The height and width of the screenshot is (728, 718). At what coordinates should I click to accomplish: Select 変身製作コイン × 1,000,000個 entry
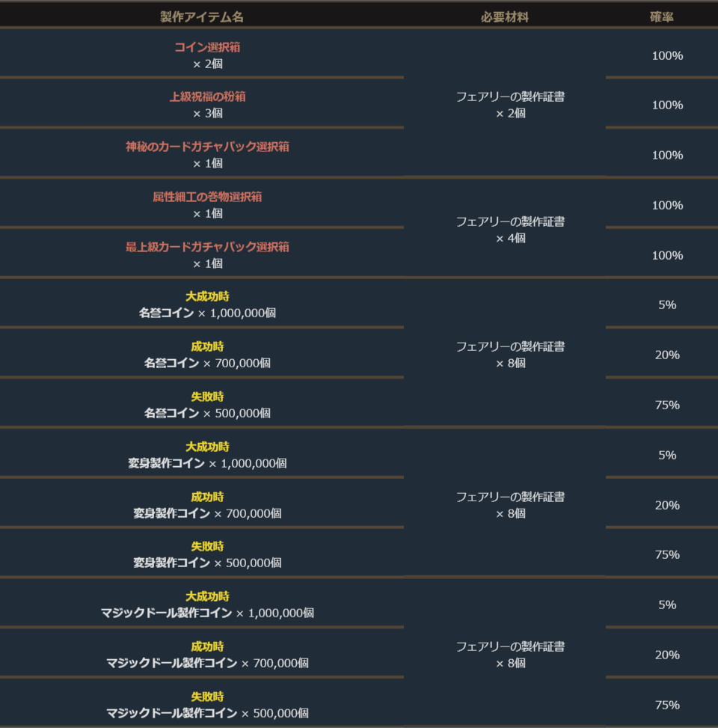tap(207, 463)
